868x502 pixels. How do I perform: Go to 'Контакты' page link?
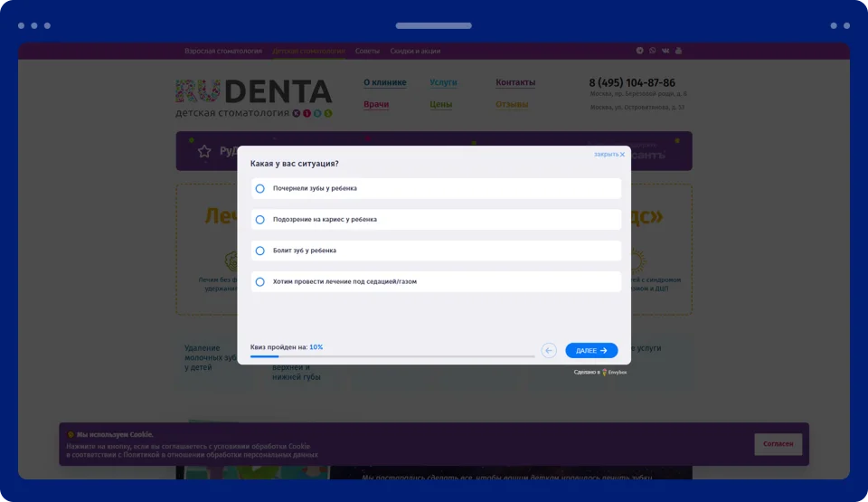[x=515, y=82]
